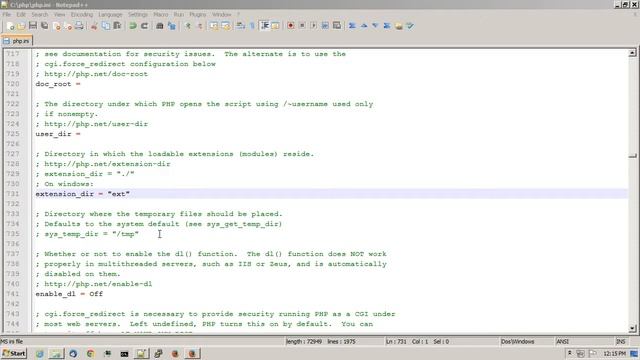The image size is (640, 360).
Task: Click the Zoom In toolbar icon
Action: [x=188, y=26]
